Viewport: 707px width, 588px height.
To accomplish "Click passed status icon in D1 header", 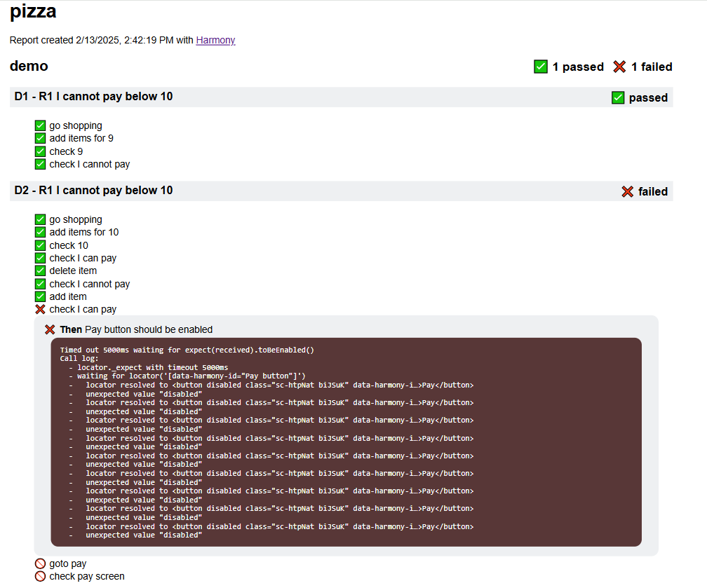I will click(x=618, y=97).
